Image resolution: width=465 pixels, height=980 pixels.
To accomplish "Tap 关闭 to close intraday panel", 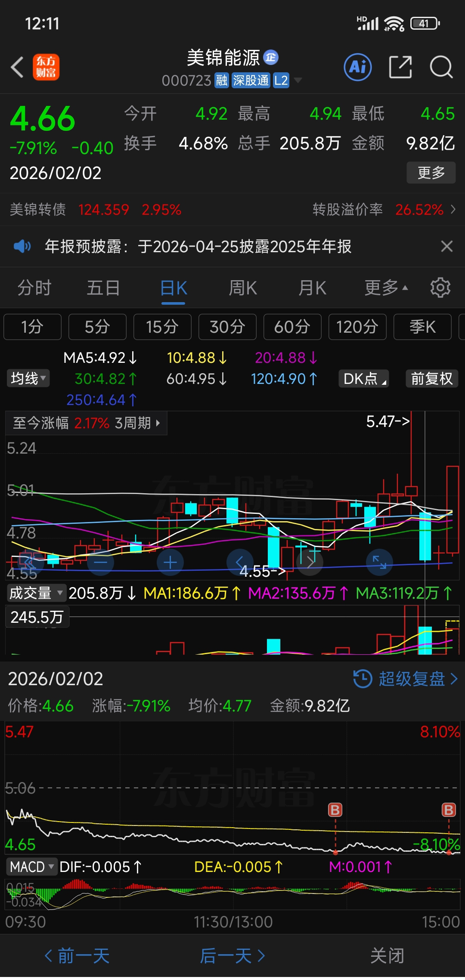I will tap(387, 956).
